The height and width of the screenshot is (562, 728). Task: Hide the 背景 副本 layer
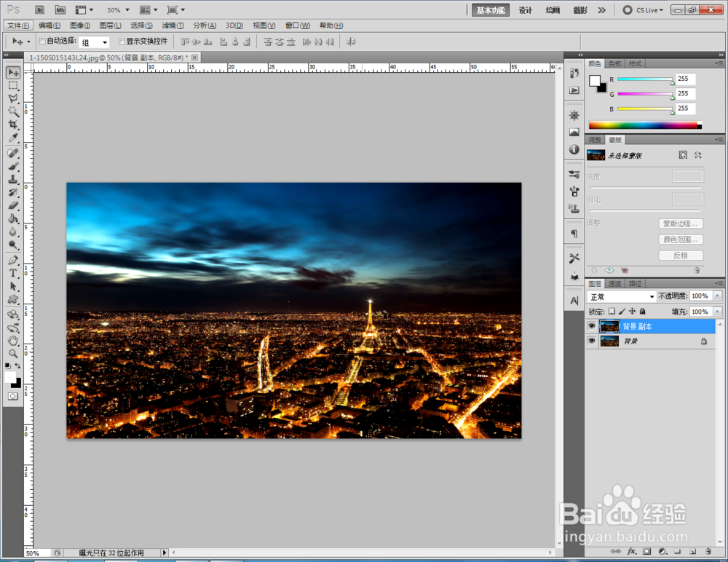591,326
